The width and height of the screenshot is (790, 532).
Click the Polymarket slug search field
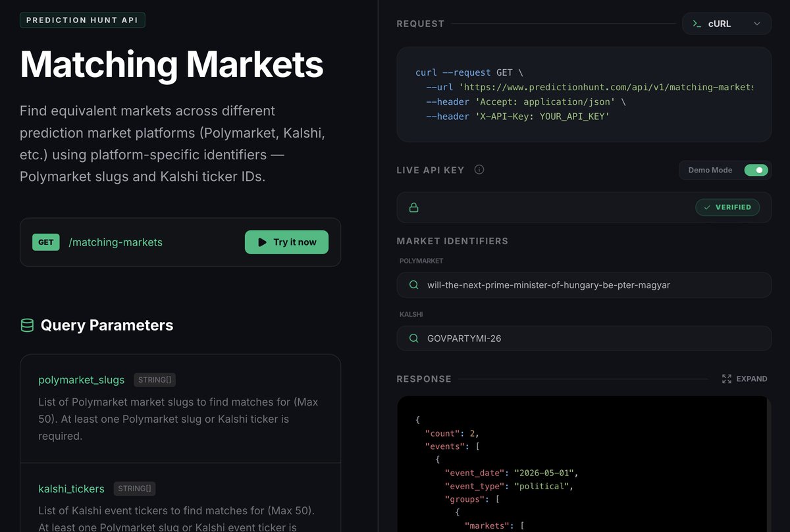(584, 285)
